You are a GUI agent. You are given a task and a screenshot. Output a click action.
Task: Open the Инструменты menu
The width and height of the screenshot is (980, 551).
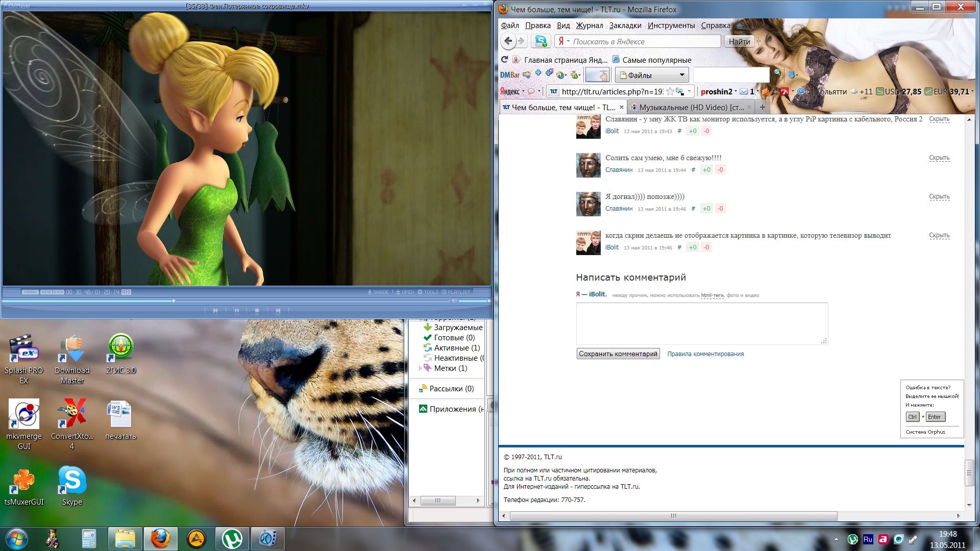pos(671,26)
